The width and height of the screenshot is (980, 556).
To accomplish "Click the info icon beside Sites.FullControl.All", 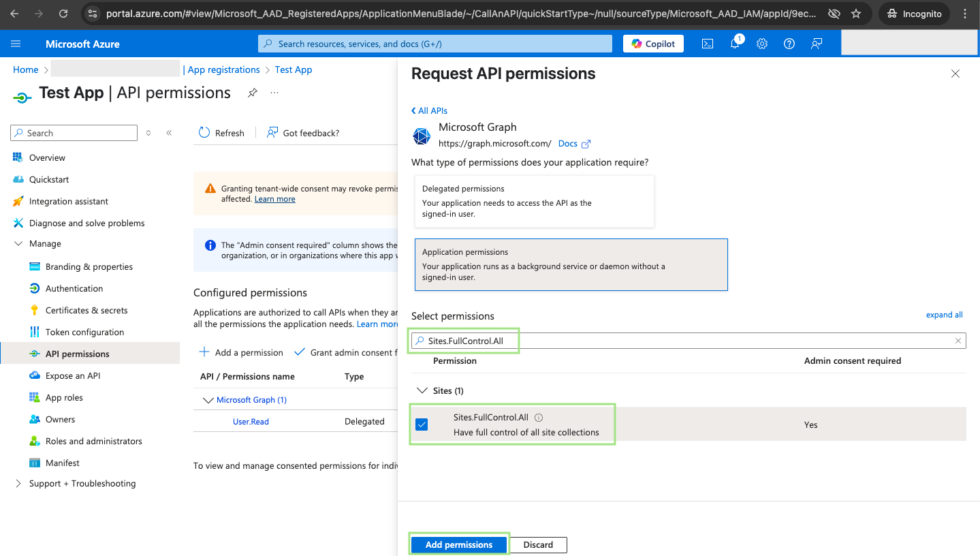I will pyautogui.click(x=539, y=418).
